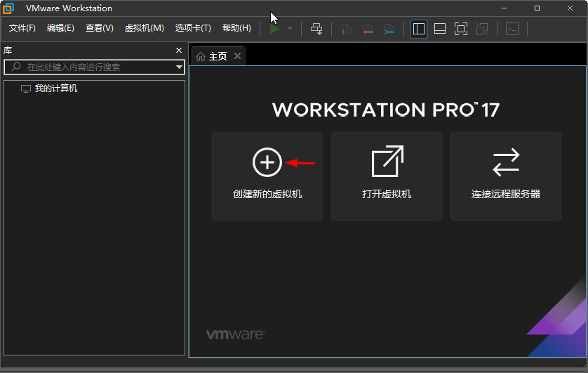Toggle the library sidebar view icon
The image size is (588, 373).
point(418,29)
